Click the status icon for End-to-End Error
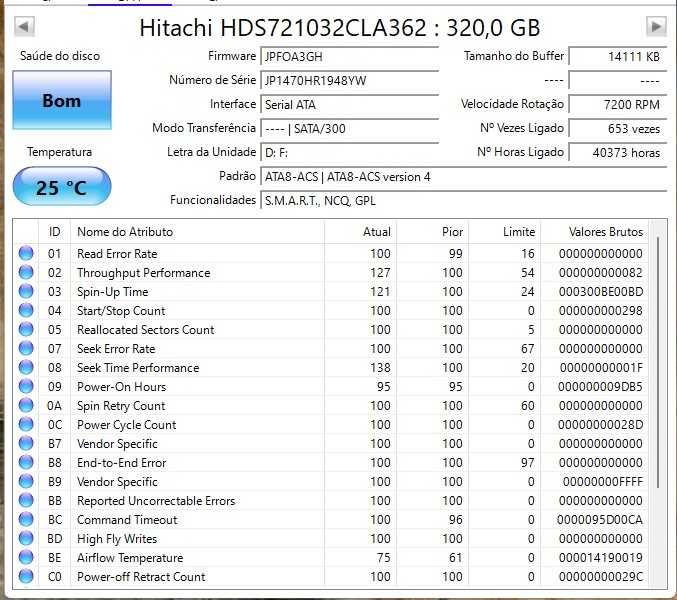This screenshot has height=600, width=677. coord(26,462)
